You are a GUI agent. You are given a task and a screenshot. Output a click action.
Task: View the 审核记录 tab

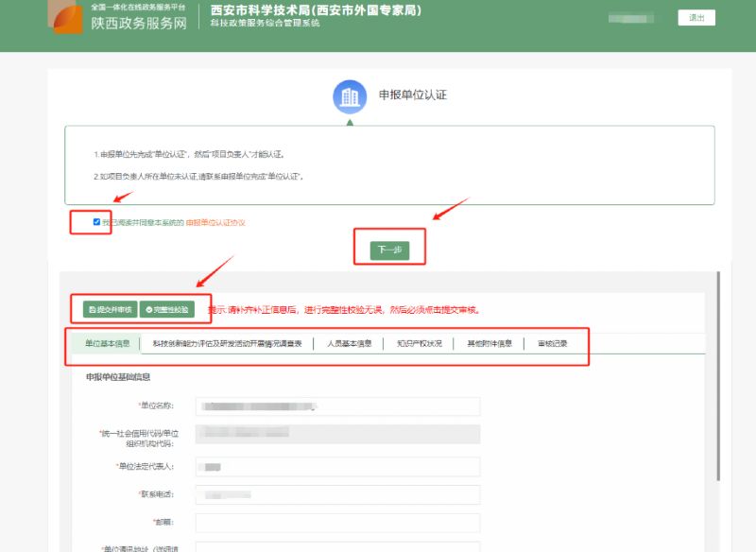pos(553,344)
